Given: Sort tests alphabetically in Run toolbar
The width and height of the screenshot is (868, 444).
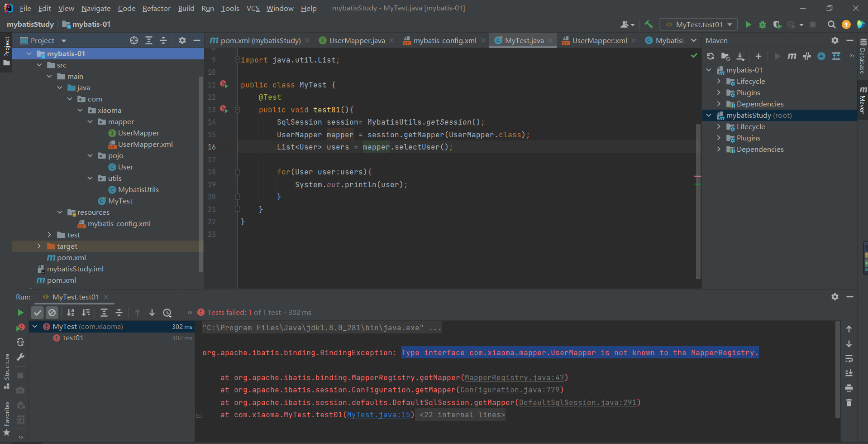Looking at the screenshot, I should [x=71, y=313].
